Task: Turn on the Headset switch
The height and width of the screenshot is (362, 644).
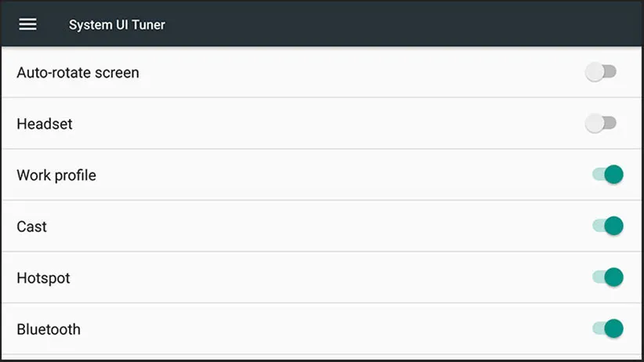Action: pos(601,124)
